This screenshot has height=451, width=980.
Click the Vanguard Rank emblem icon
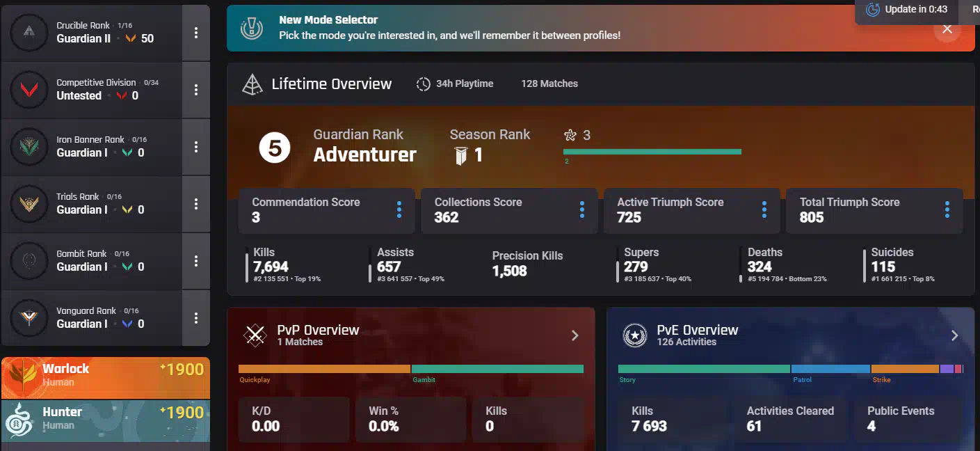coord(29,317)
